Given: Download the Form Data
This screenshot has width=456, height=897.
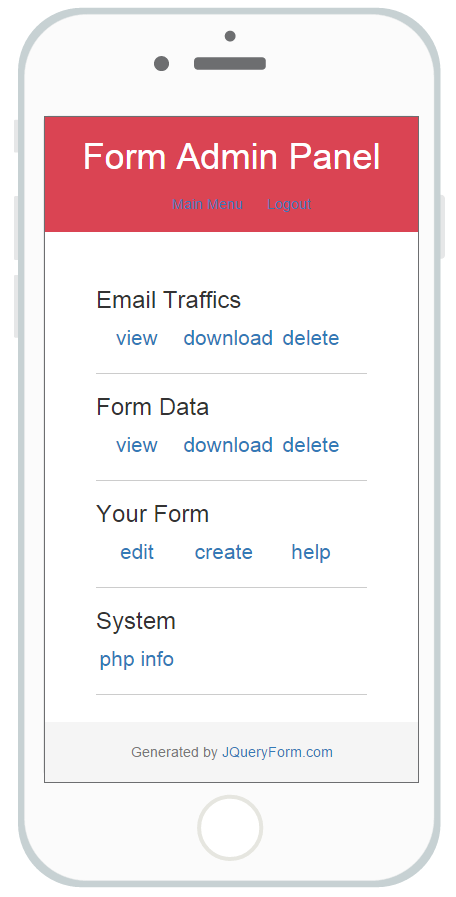Looking at the screenshot, I should [x=228, y=445].
